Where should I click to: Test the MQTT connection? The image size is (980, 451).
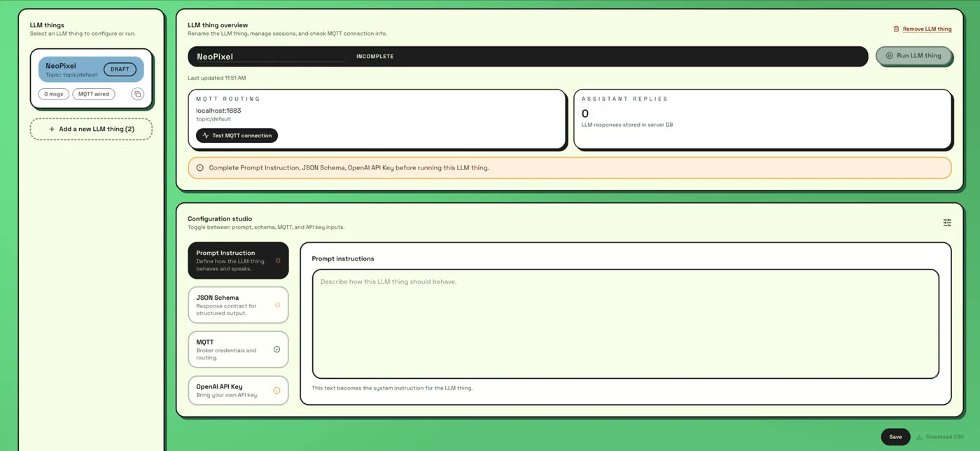click(x=237, y=136)
